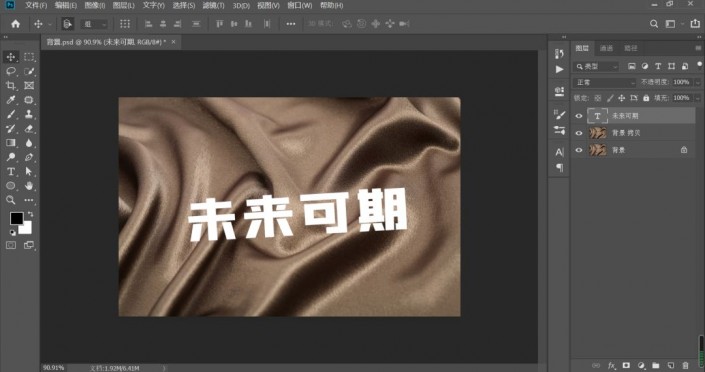Open the Layers panel flyout menu
Screen dimensions: 705x372
point(698,48)
